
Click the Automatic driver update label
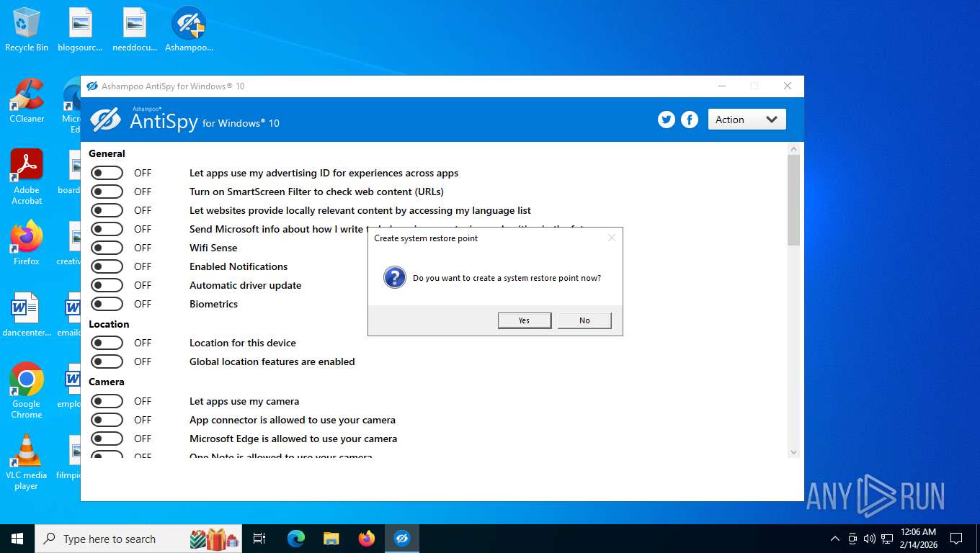click(x=246, y=285)
